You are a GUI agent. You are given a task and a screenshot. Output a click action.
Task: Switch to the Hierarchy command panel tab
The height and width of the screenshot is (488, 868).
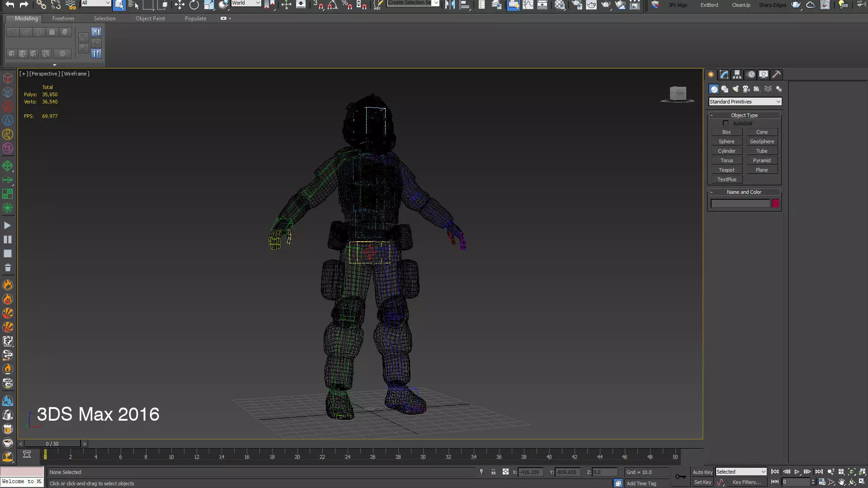737,75
